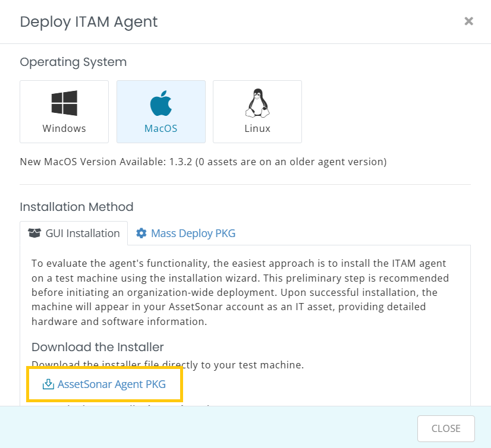Pick the Linux operating system card
Image resolution: width=491 pixels, height=448 pixels.
tap(257, 112)
